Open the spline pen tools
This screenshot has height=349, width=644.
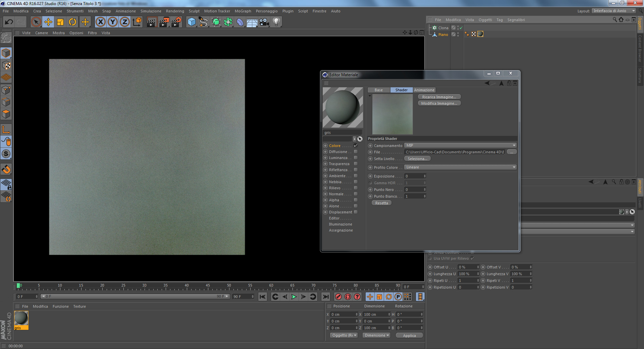tap(204, 22)
